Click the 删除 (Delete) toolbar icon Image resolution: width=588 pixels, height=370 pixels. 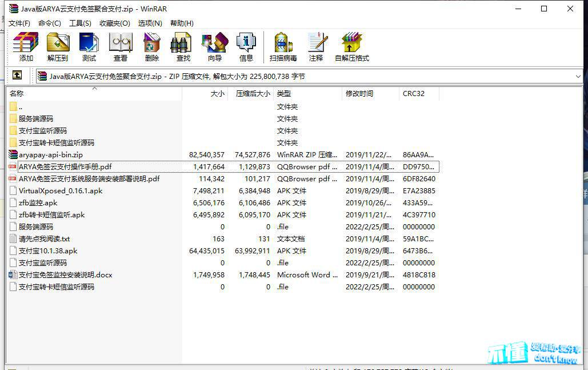152,42
